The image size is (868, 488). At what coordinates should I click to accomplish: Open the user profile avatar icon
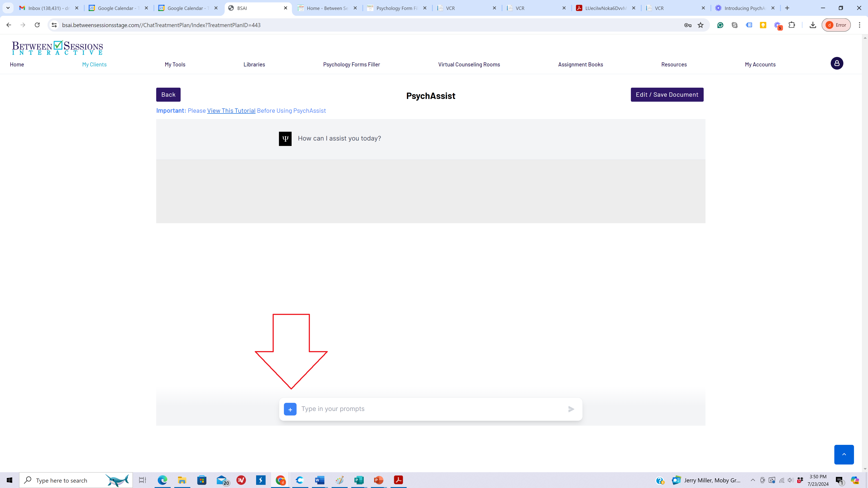(x=837, y=63)
